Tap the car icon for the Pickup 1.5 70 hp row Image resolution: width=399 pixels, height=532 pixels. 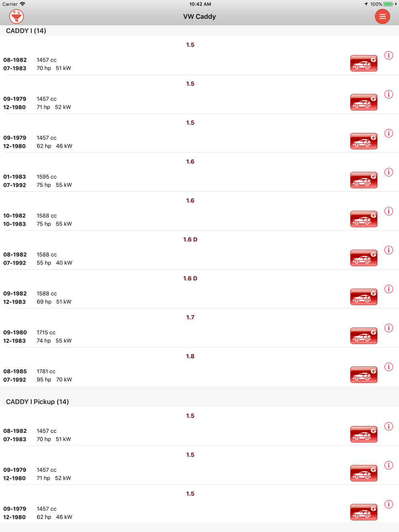363,434
